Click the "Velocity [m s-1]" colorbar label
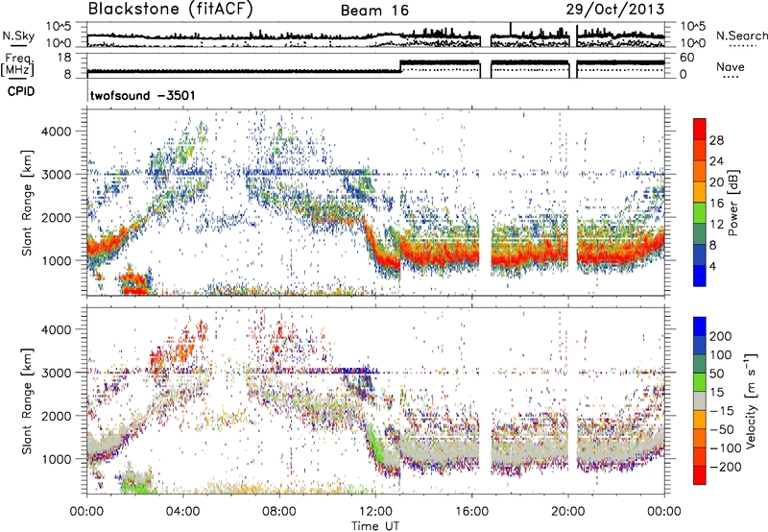The image size is (768, 532). coord(751,400)
